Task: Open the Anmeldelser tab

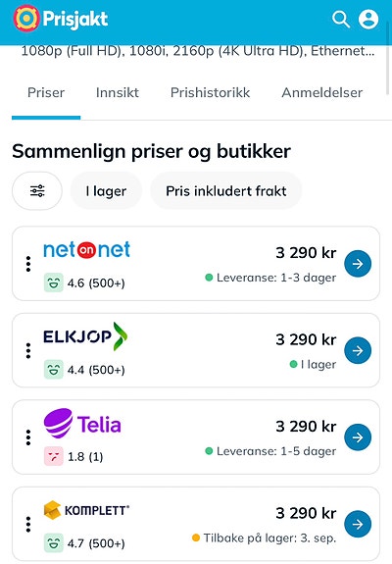Action: 322,93
